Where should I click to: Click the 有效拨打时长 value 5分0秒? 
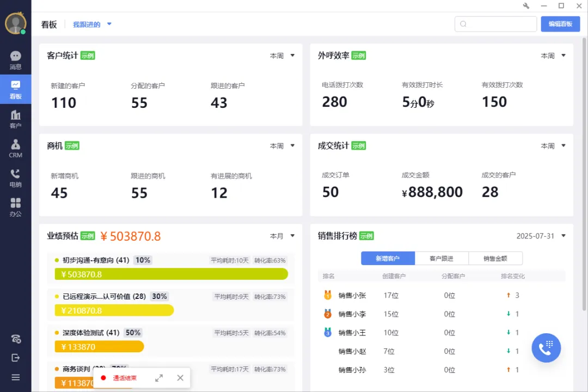click(418, 102)
